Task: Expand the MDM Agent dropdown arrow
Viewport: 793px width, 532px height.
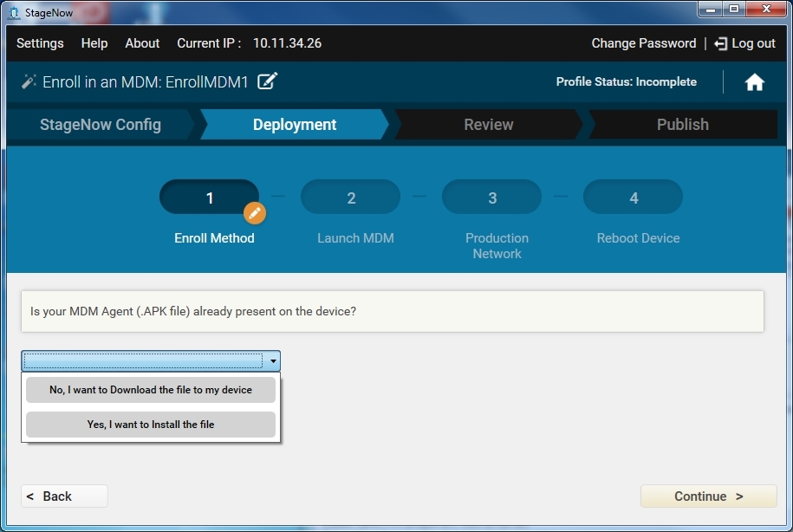Action: 273,361
